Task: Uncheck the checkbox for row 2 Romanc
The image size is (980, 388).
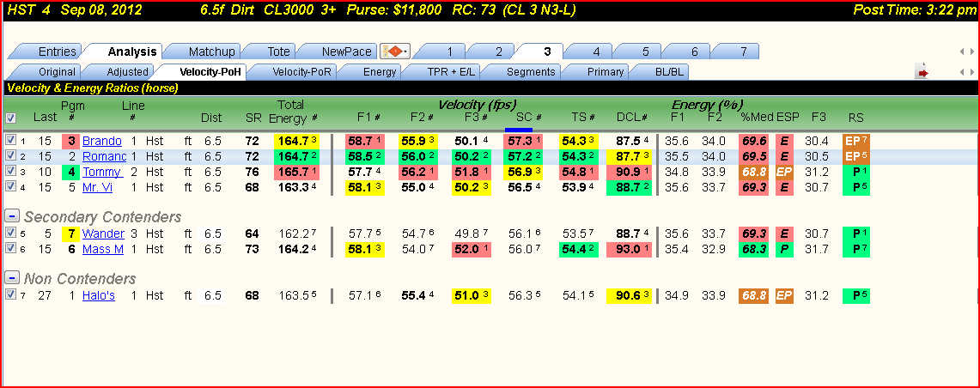Action: pyautogui.click(x=10, y=155)
